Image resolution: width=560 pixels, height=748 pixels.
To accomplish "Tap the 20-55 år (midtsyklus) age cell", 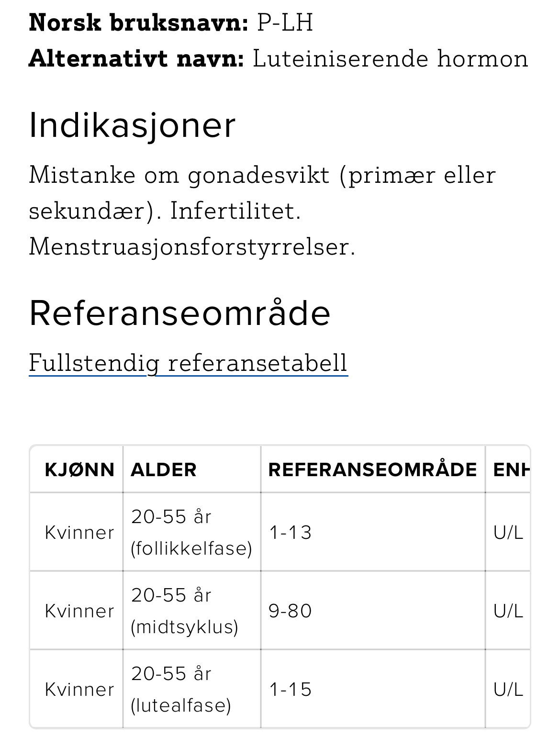I will 184,611.
